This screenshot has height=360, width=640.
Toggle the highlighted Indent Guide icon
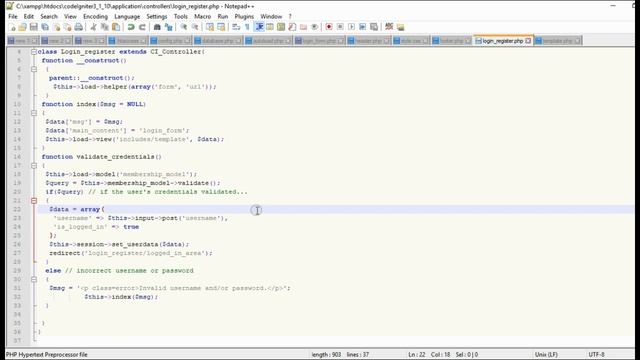pos(259,27)
